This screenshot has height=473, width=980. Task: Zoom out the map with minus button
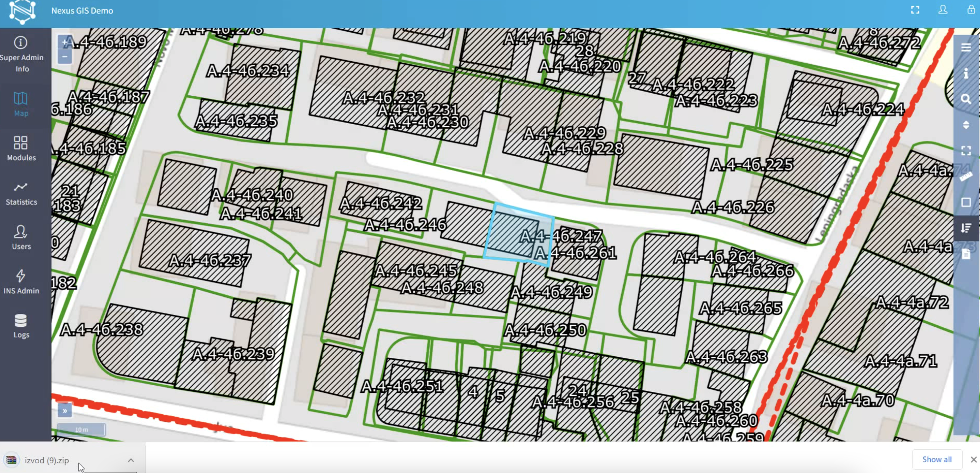click(64, 56)
